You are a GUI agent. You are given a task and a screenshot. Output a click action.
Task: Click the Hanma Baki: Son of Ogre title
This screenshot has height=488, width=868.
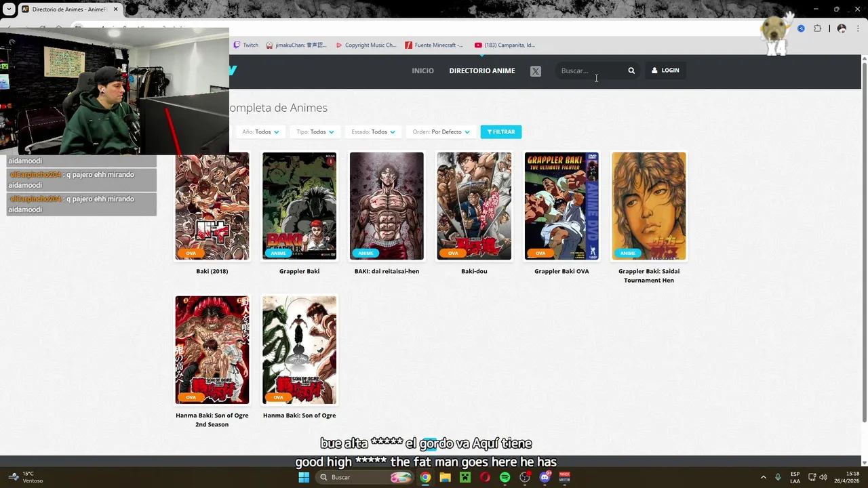[x=299, y=415]
